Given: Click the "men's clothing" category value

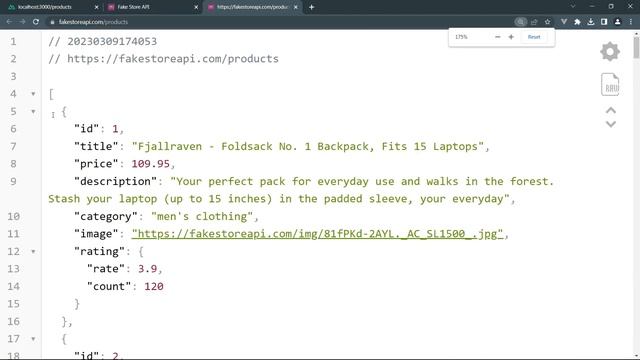Looking at the screenshot, I should pyautogui.click(x=202, y=216).
